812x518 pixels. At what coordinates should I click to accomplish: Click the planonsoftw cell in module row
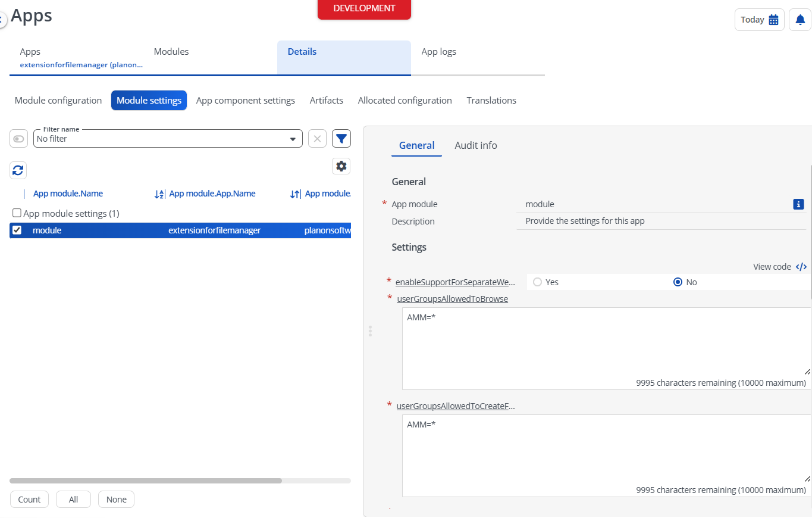tap(327, 230)
